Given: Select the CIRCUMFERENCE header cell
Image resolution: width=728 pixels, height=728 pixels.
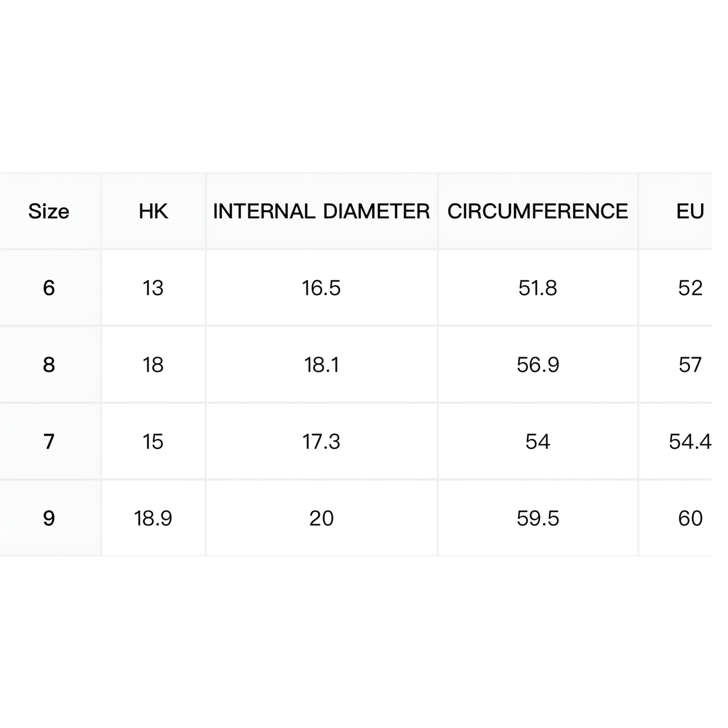Looking at the screenshot, I should pyautogui.click(x=538, y=211).
